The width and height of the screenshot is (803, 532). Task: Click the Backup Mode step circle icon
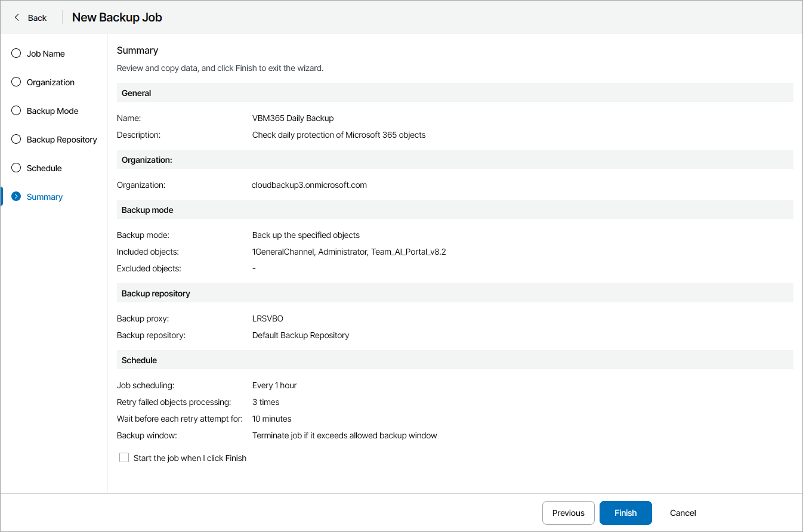[16, 110]
